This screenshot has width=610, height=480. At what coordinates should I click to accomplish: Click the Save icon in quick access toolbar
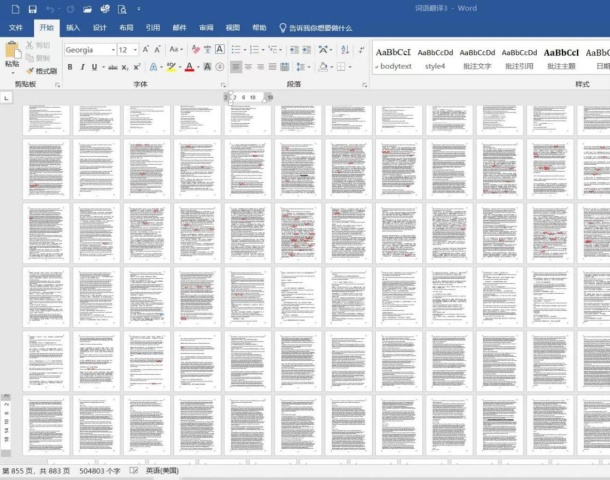pos(33,9)
